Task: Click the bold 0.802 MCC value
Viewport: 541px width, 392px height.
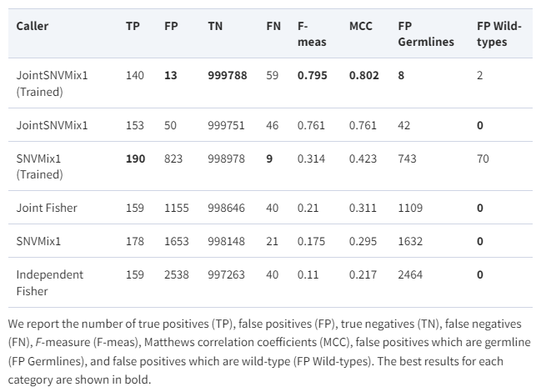Action: [x=363, y=75]
